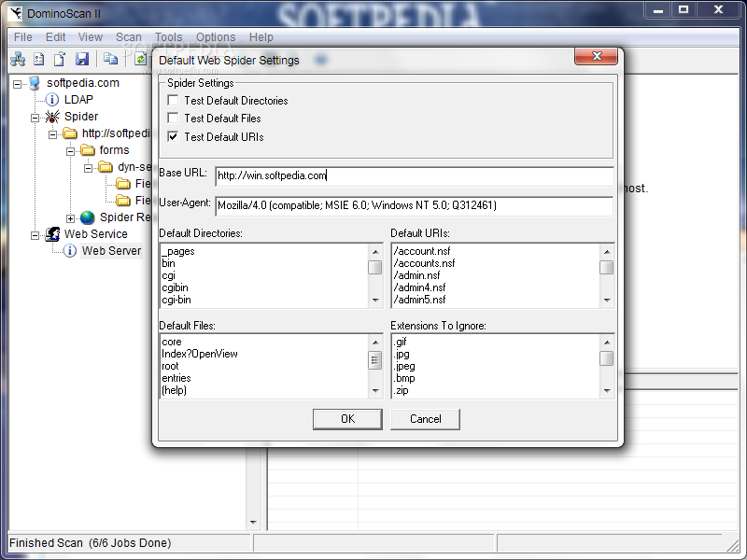The width and height of the screenshot is (747, 560).
Task: Click Default URIs scrollbar down arrow
Action: tap(606, 300)
